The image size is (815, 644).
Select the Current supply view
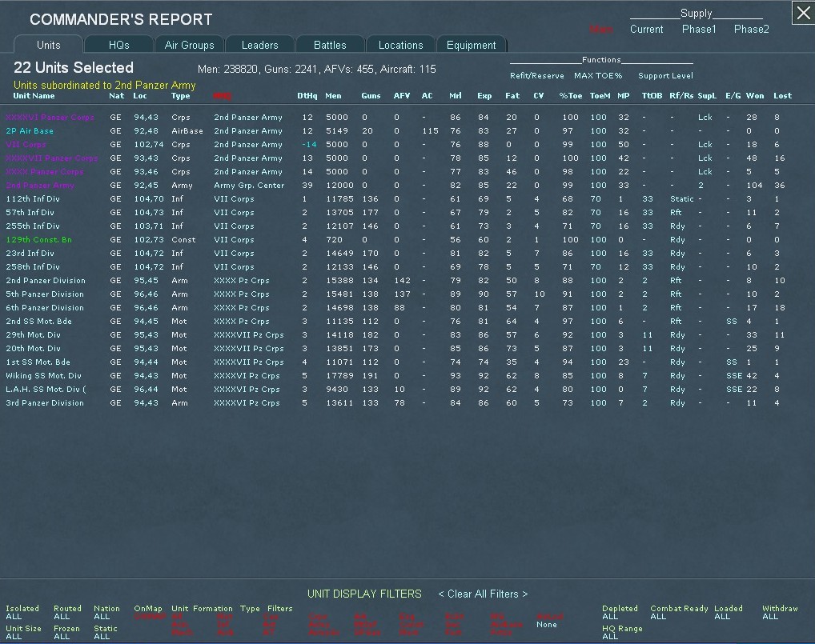point(646,29)
